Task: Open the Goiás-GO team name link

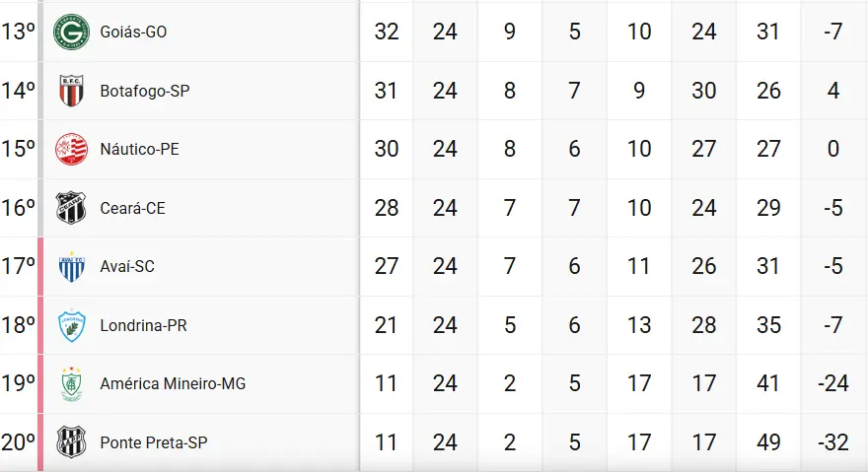Action: tap(133, 32)
